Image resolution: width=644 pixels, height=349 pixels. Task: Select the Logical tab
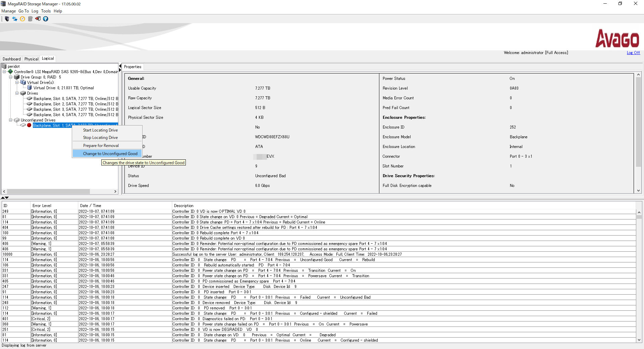[48, 58]
